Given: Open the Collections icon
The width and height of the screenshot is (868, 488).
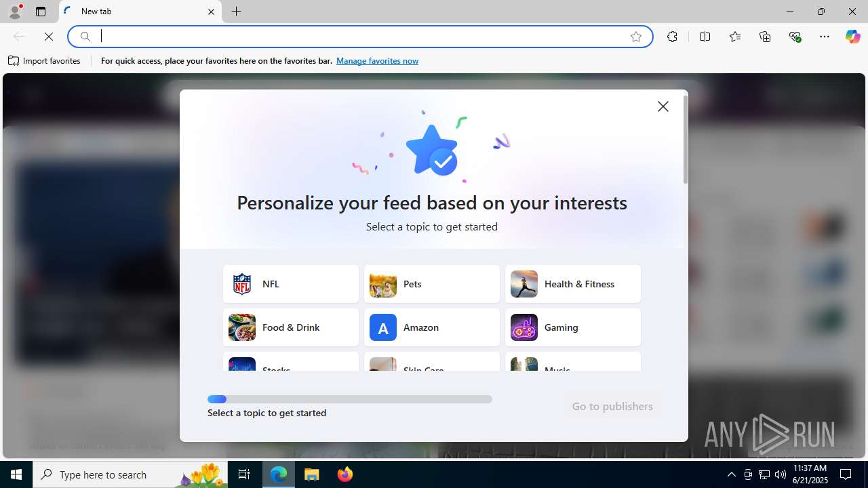Looking at the screenshot, I should 765,37.
